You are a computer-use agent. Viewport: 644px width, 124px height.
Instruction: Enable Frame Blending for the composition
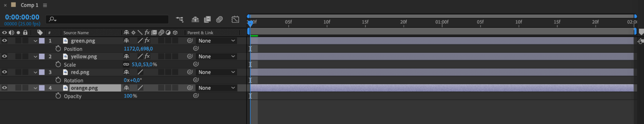pos(207,20)
